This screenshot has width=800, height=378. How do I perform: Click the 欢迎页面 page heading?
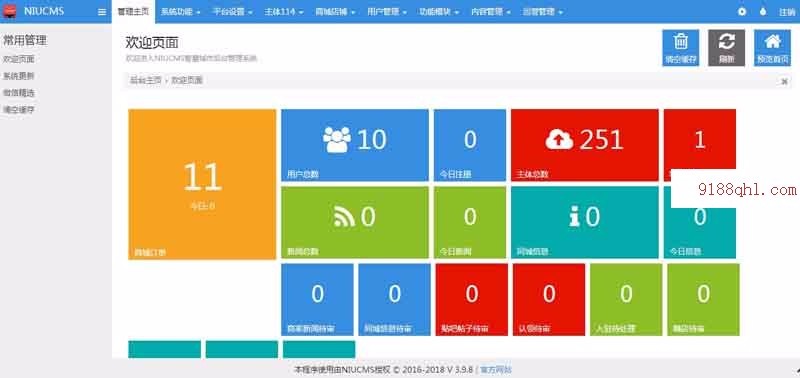pyautogui.click(x=152, y=42)
